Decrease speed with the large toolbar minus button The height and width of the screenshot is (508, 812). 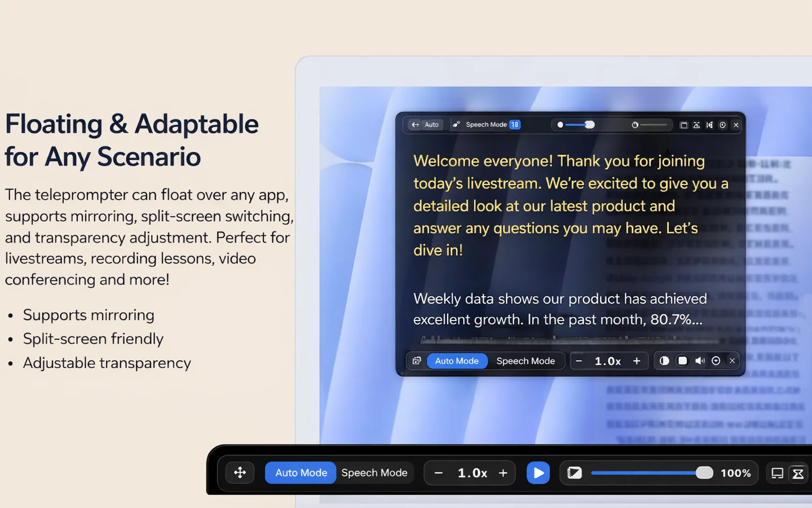pos(438,473)
